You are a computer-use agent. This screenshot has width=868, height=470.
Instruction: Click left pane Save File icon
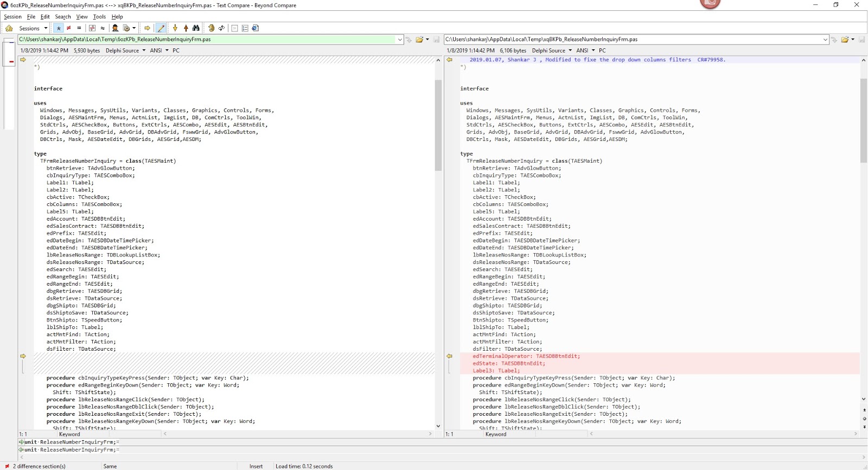tap(436, 40)
